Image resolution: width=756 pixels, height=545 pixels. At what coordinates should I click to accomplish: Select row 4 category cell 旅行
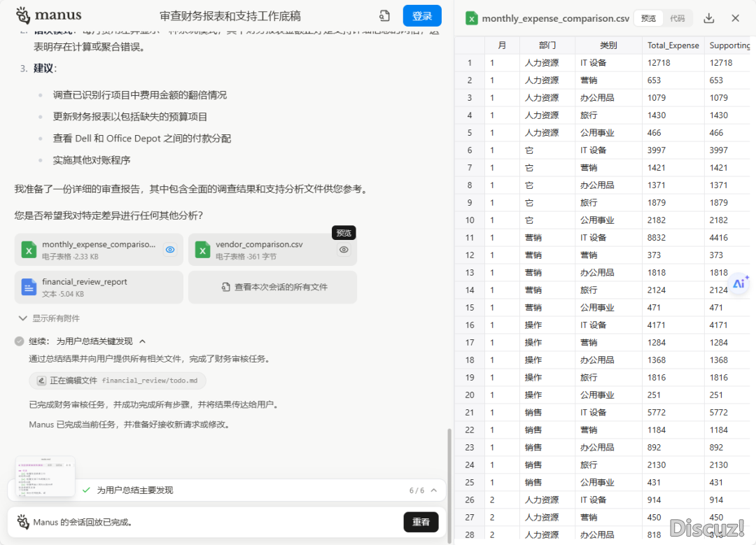coord(608,115)
